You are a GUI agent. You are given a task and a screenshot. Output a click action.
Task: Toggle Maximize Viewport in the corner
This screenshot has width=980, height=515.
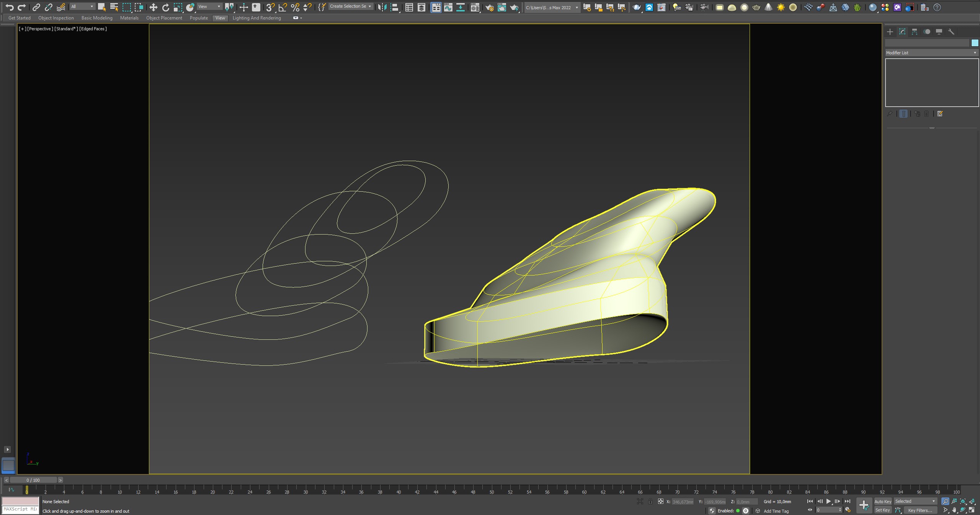coord(972,510)
